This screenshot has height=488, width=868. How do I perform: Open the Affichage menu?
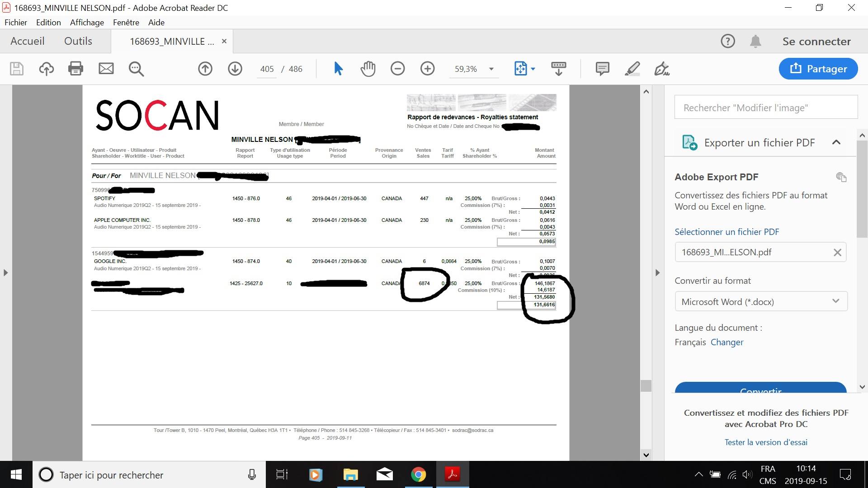pyautogui.click(x=87, y=22)
